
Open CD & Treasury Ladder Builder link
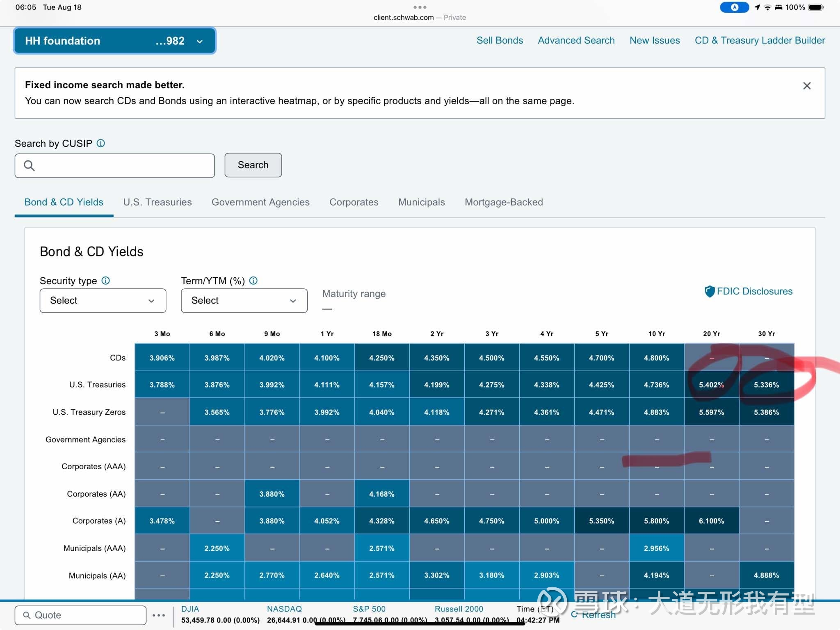click(x=760, y=40)
